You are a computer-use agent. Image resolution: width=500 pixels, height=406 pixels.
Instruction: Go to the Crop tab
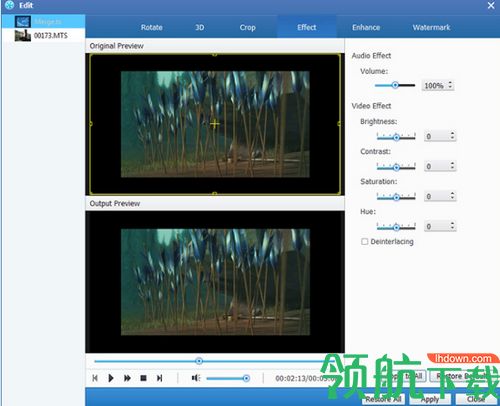point(248,27)
